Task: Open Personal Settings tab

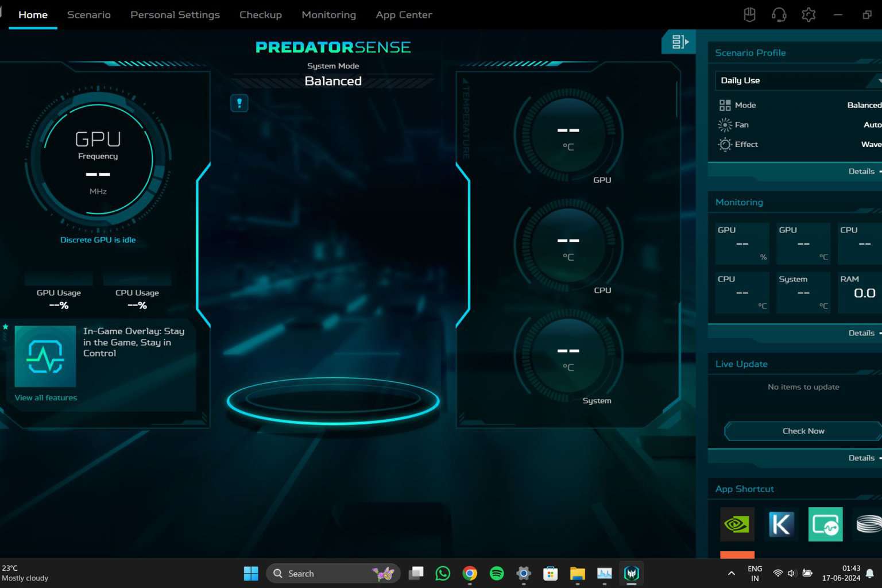Action: pyautogui.click(x=175, y=15)
